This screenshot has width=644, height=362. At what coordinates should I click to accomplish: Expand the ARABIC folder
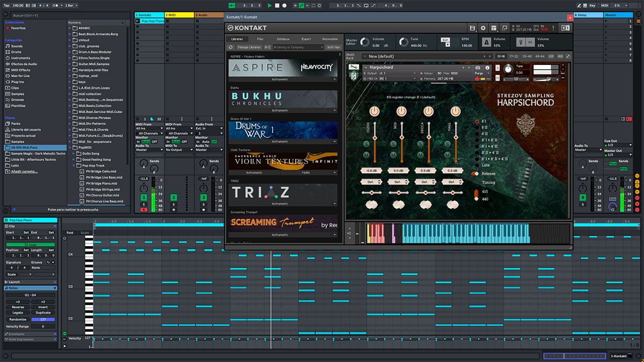tap(70, 28)
